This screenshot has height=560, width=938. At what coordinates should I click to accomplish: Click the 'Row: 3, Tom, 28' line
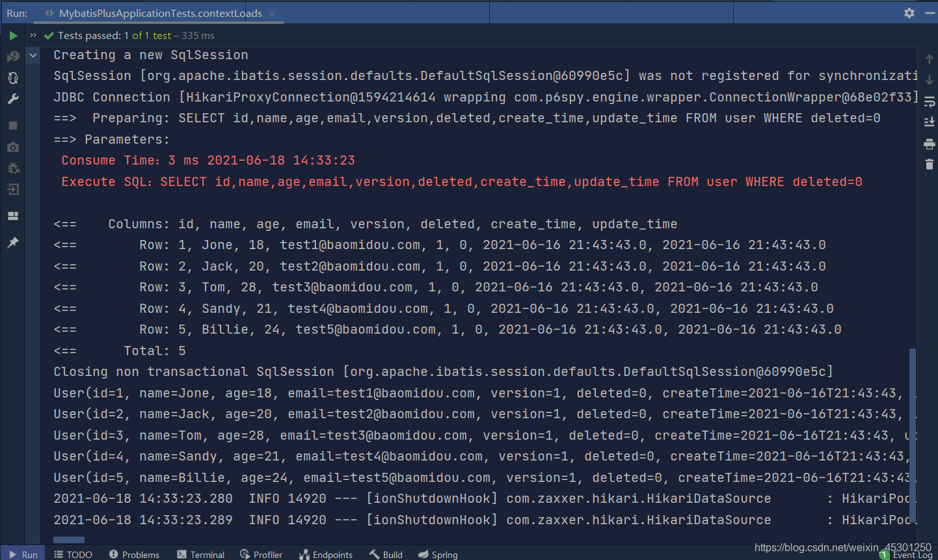pyautogui.click(x=436, y=287)
